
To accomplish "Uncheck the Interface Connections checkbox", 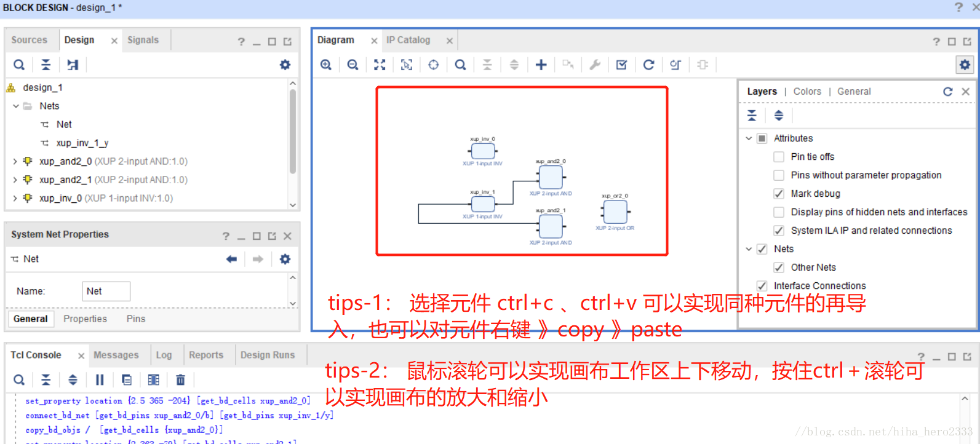I will click(x=762, y=286).
